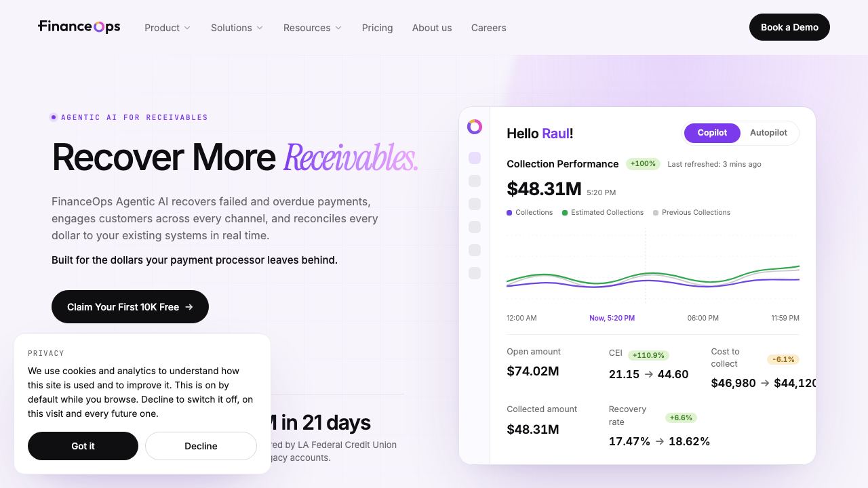Accept cookies with Got it
Screen dimensions: 868x488
tap(83, 446)
